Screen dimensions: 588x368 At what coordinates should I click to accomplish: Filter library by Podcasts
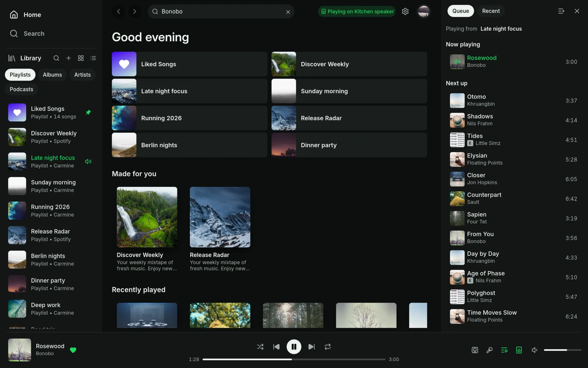coord(21,89)
